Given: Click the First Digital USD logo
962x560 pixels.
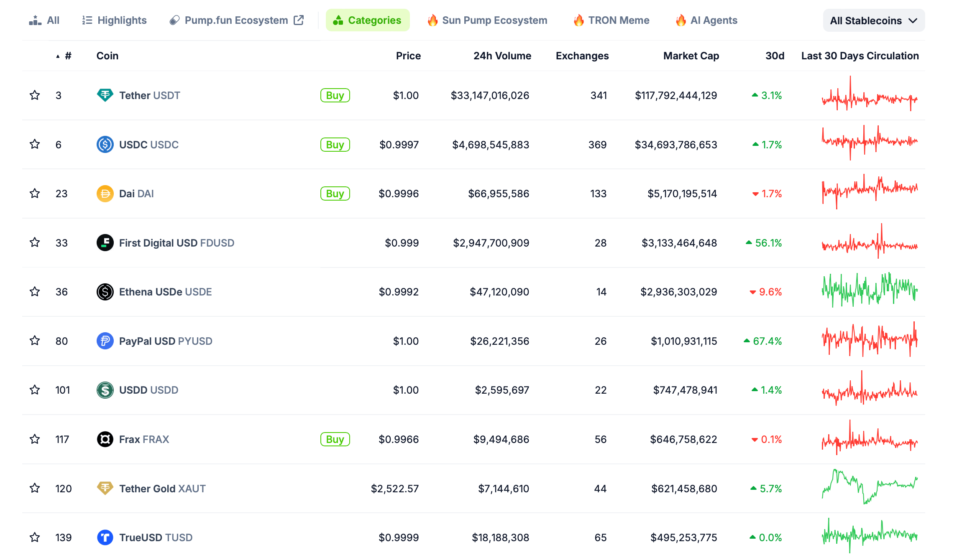Looking at the screenshot, I should pyautogui.click(x=105, y=243).
